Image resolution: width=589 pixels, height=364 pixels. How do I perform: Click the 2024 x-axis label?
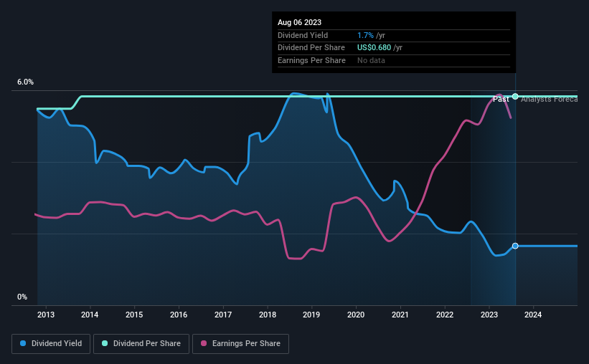click(533, 315)
